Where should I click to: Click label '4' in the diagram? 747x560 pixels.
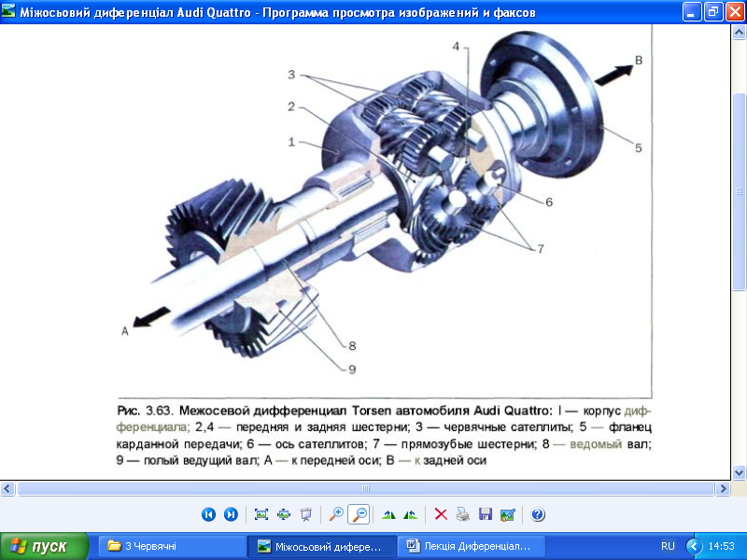456,47
